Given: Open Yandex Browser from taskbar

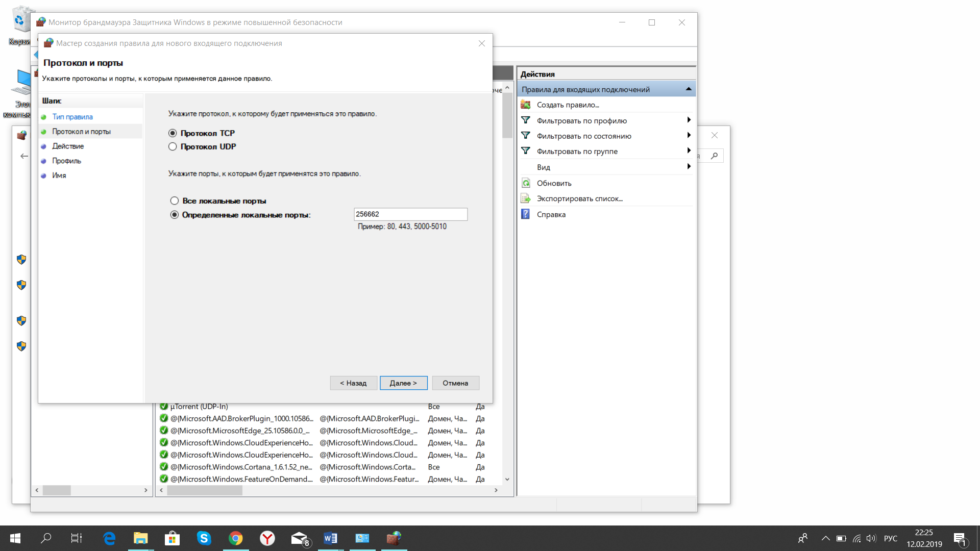Looking at the screenshot, I should coord(267,538).
